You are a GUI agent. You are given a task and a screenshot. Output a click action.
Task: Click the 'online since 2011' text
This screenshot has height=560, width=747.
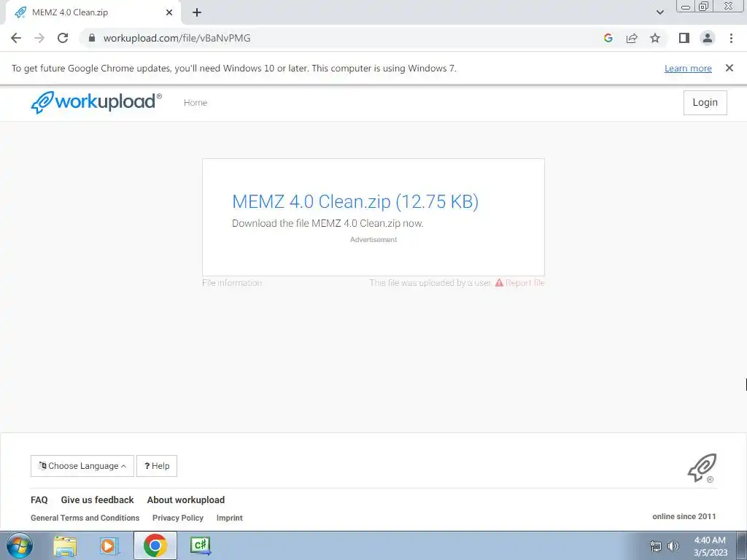(684, 517)
